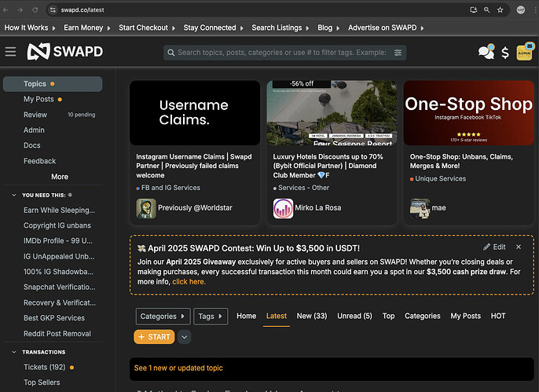Expand Search Listings bookmark menu
539x392 pixels.
pos(280,27)
